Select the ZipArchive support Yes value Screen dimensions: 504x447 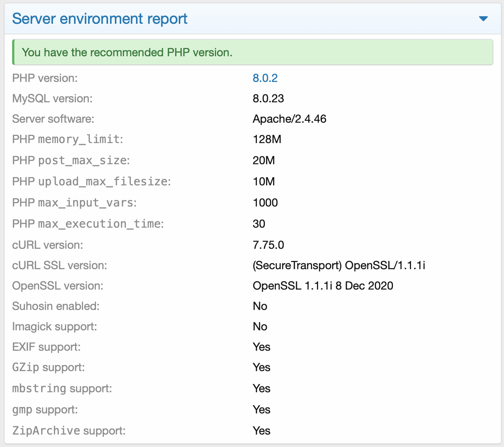(x=261, y=430)
